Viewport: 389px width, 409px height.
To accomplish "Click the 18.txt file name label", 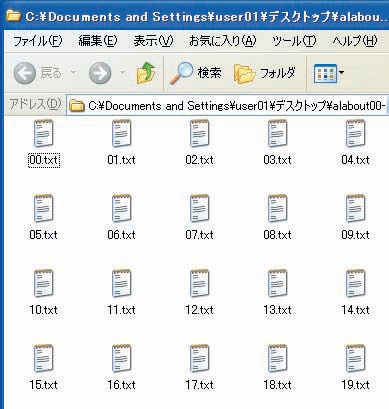I will [278, 385].
